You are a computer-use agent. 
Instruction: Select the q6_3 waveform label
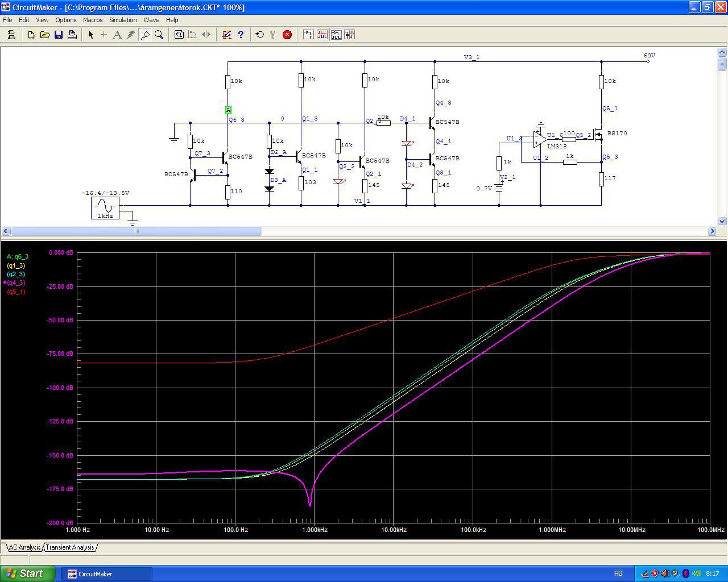pos(18,256)
